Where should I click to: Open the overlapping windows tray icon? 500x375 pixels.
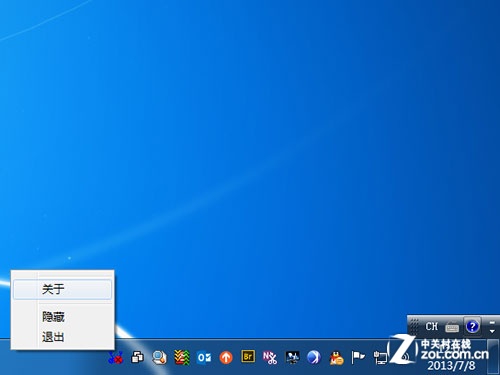pos(137,358)
